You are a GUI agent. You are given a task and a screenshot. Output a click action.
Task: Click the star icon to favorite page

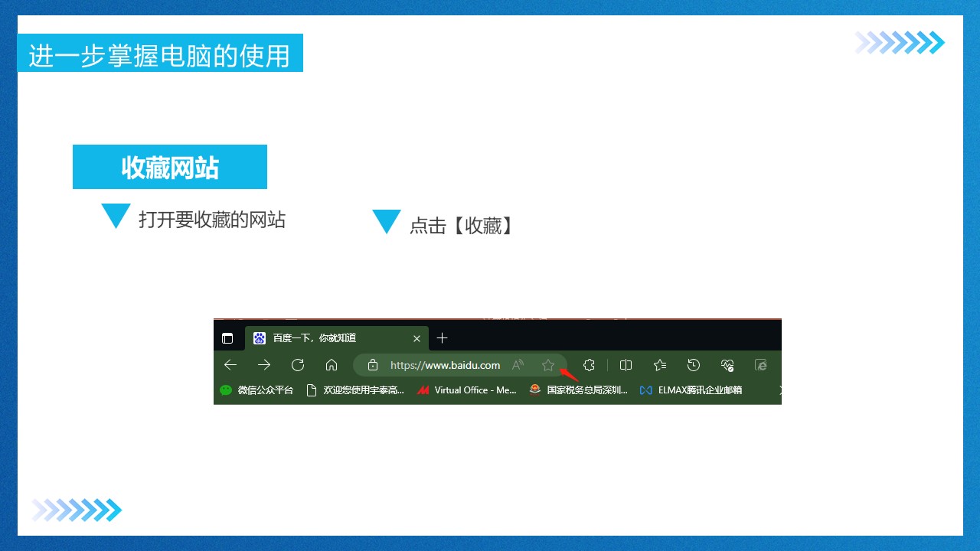tap(547, 365)
